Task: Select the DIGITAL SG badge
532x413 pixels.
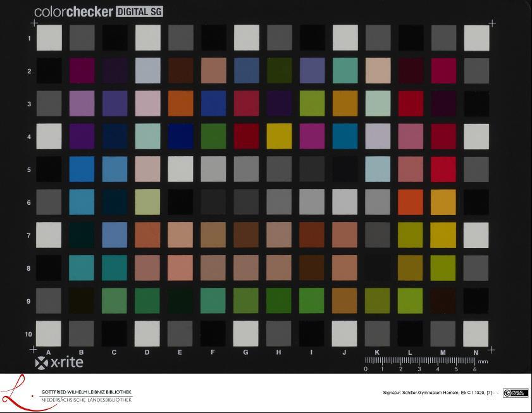Action: 138,11
